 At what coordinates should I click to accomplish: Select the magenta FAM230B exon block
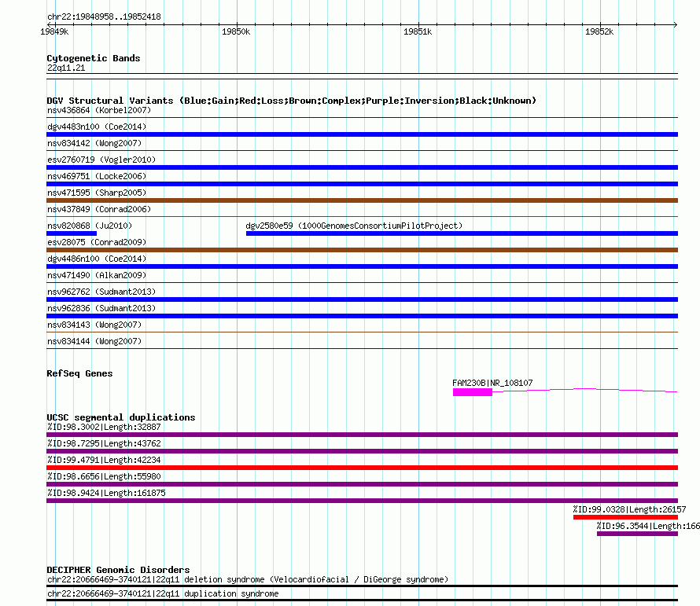473,392
